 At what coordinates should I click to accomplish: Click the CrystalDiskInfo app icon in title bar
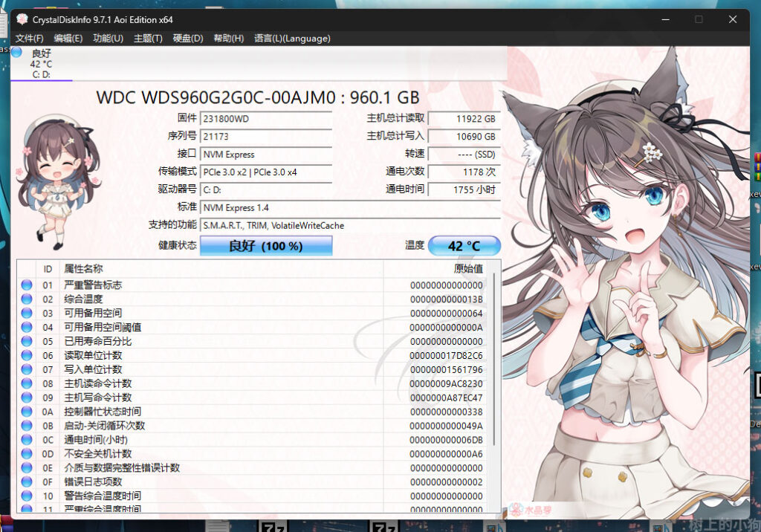22,19
